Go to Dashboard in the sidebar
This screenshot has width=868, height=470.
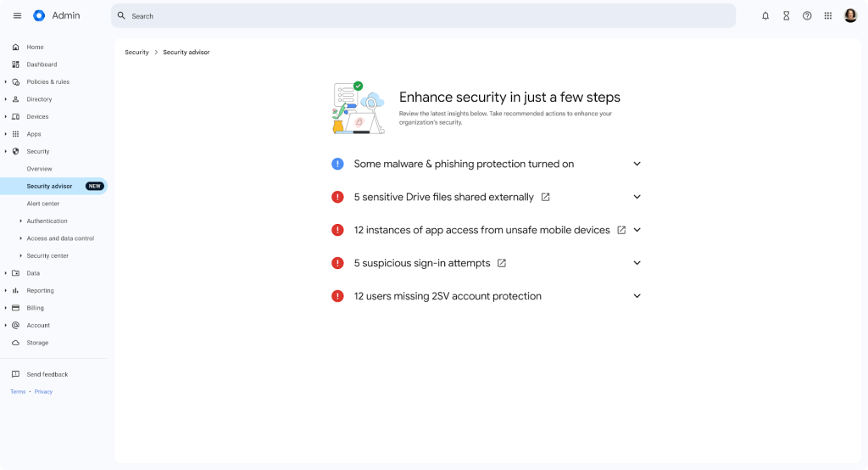tap(42, 64)
